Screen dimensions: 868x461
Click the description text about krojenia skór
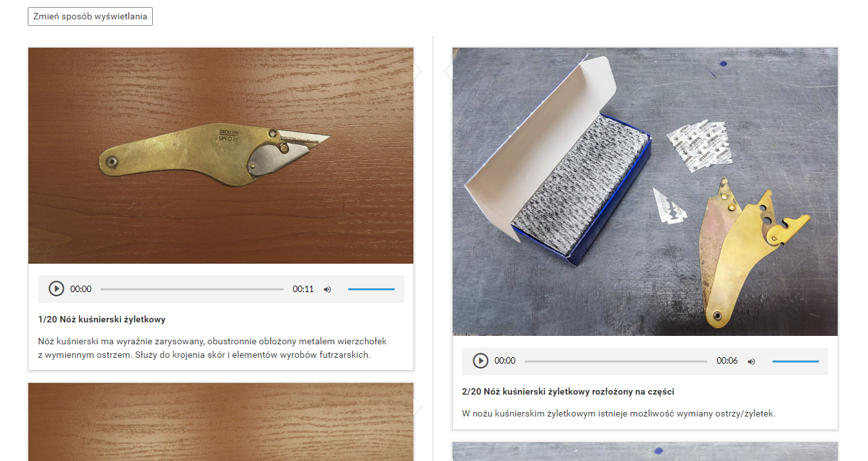click(213, 348)
